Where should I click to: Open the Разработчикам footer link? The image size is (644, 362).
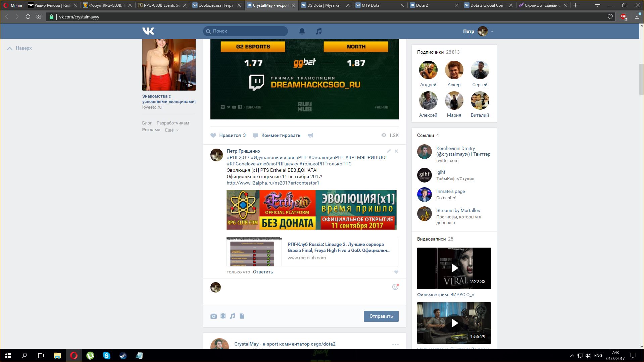[x=172, y=123]
